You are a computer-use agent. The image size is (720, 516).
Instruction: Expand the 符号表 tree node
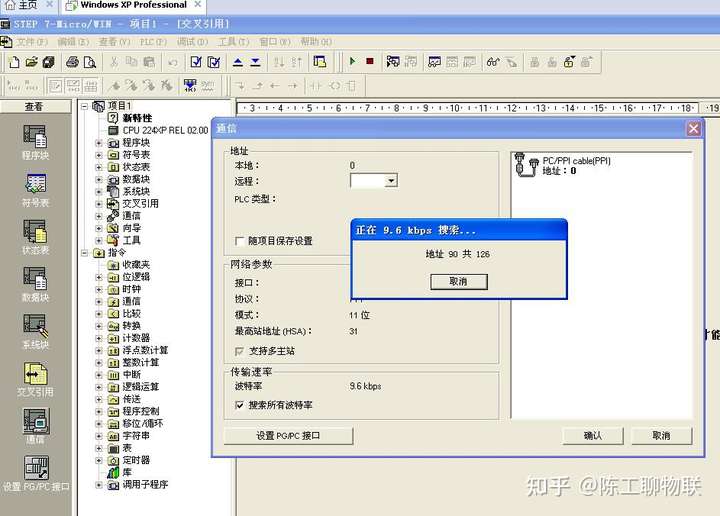pyautogui.click(x=99, y=155)
